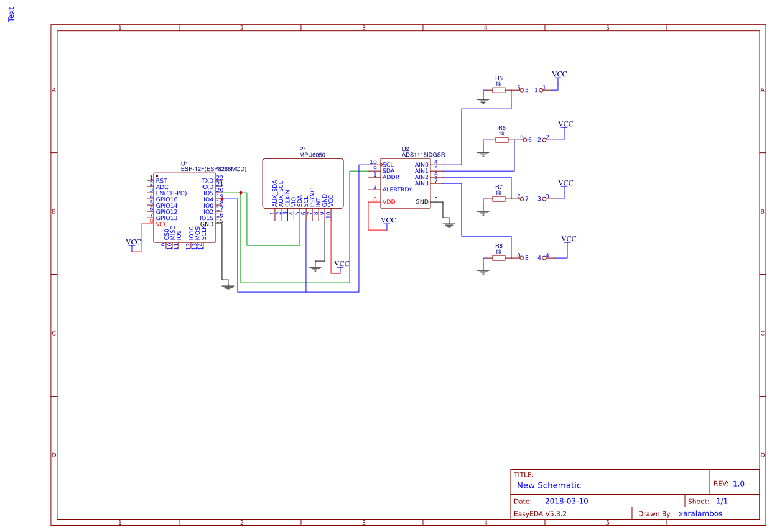Click connector pad 5 next to R5
The height and width of the screenshot is (532, 772).
click(x=522, y=90)
